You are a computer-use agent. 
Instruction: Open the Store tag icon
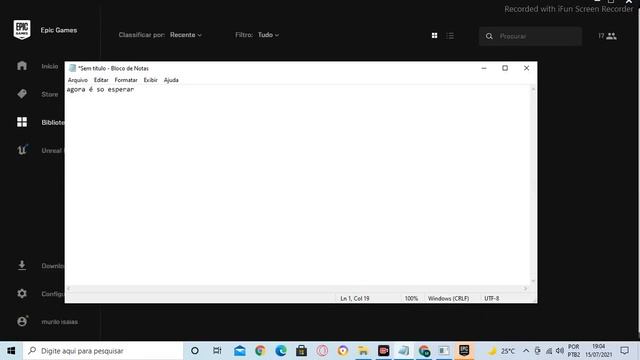click(x=22, y=94)
